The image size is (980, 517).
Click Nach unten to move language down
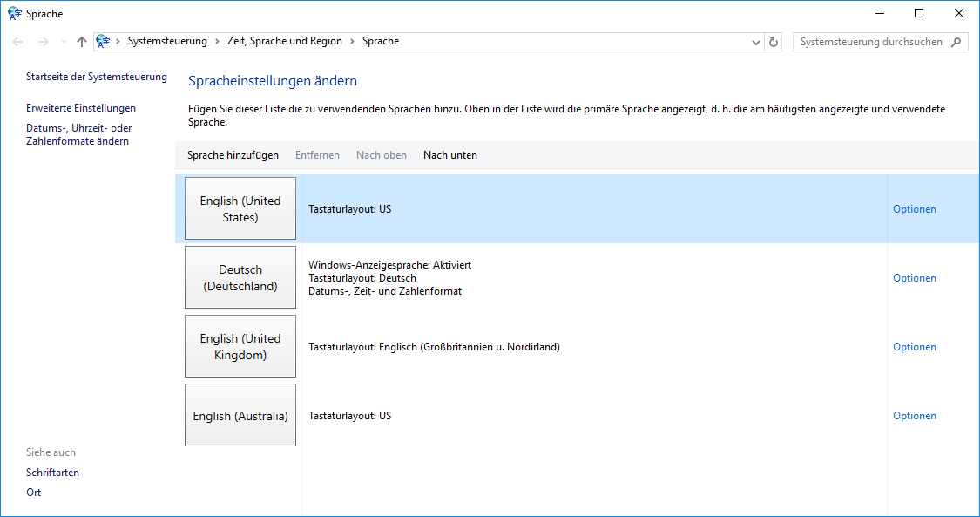(x=449, y=155)
